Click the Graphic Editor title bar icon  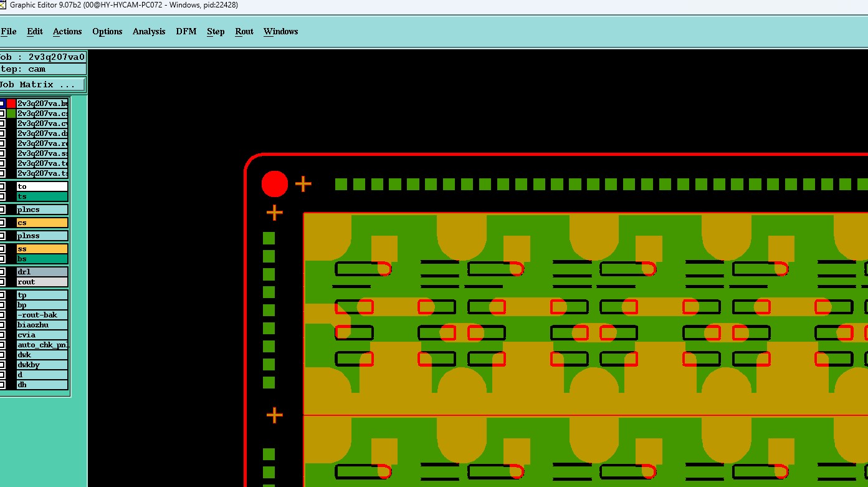pyautogui.click(x=3, y=5)
